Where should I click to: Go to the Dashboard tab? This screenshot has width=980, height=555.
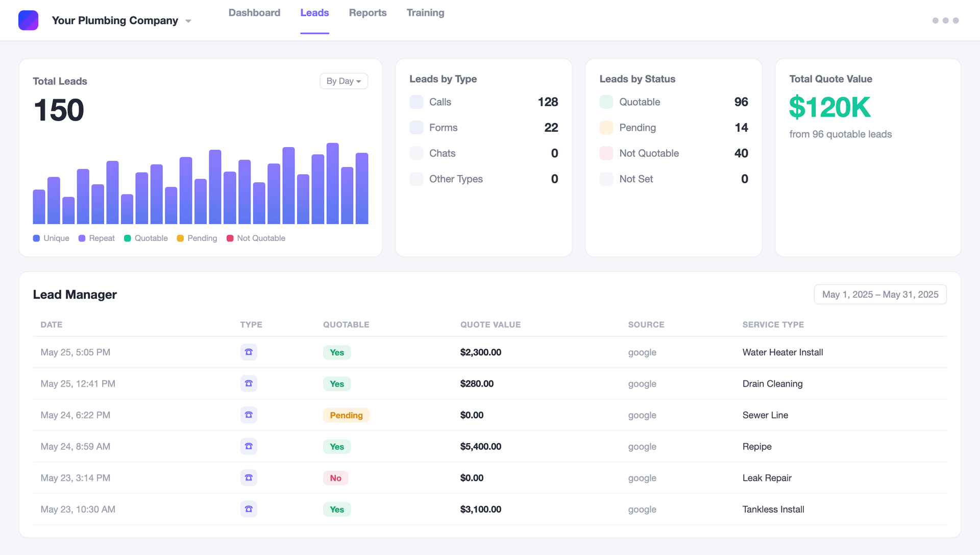254,13
